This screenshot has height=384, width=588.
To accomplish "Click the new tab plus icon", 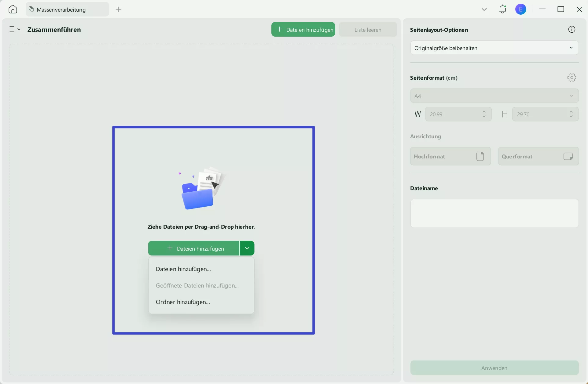I will tap(119, 9).
